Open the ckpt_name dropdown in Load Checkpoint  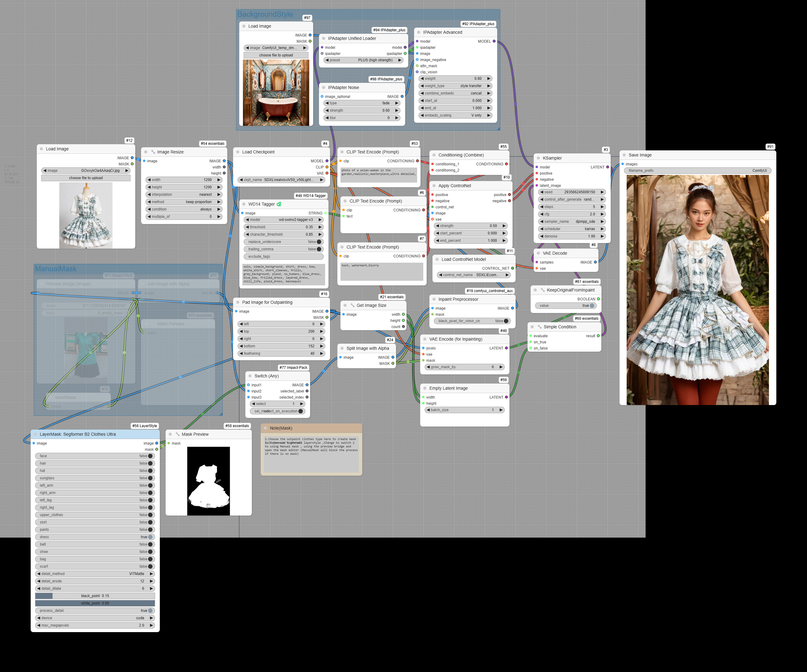(281, 180)
